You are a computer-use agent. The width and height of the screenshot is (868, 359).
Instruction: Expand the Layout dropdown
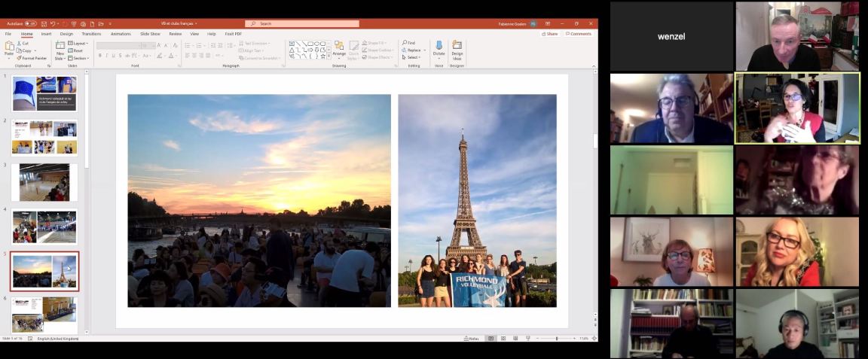coord(79,43)
